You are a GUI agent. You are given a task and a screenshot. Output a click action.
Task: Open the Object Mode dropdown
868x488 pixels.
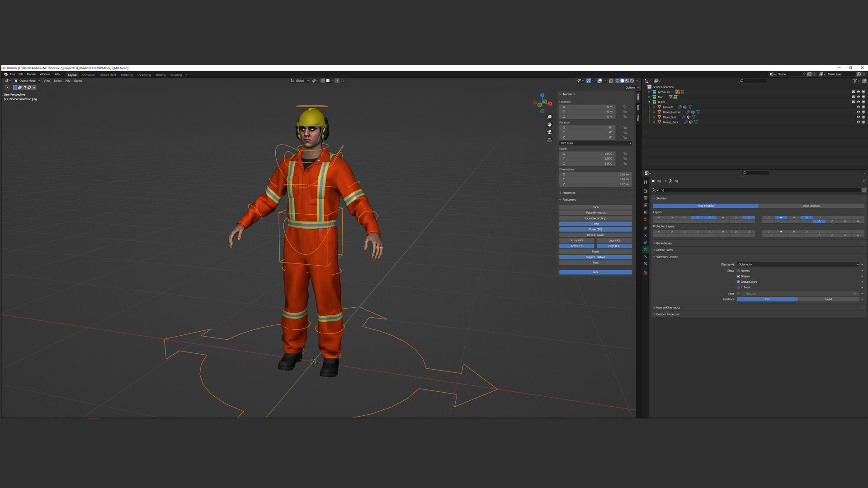(27, 81)
